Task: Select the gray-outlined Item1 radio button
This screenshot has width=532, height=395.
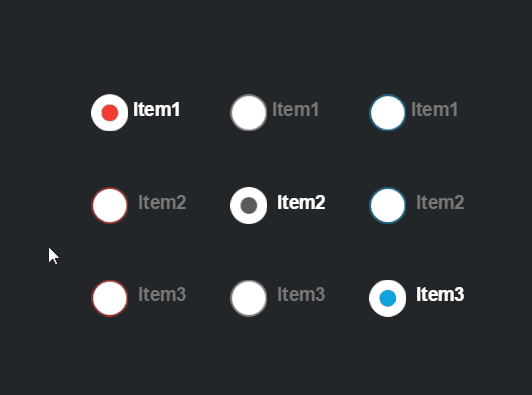Action: point(248,112)
